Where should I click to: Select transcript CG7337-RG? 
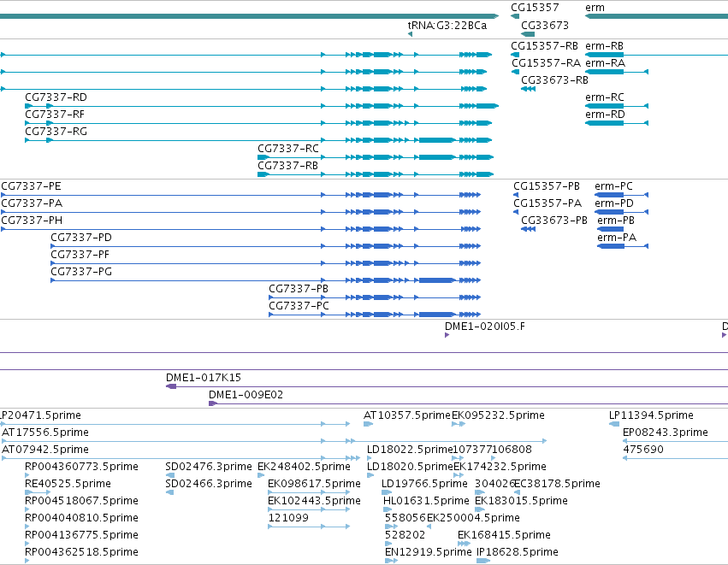[56, 132]
